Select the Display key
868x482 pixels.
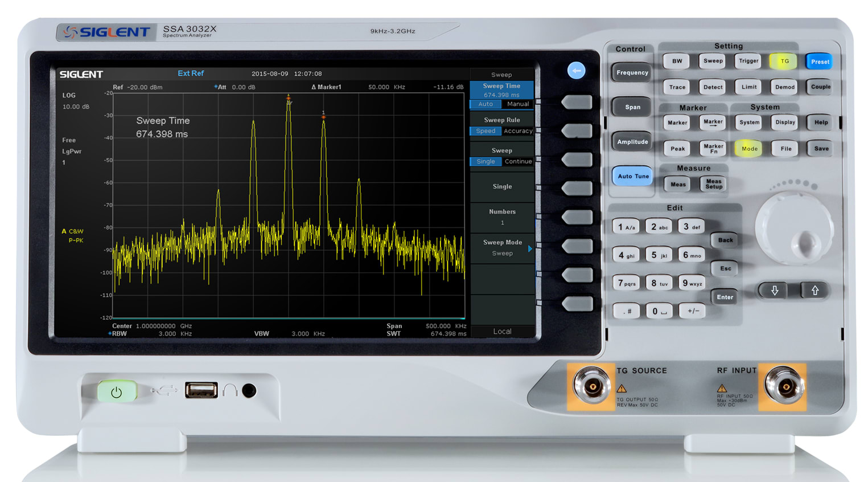[785, 122]
